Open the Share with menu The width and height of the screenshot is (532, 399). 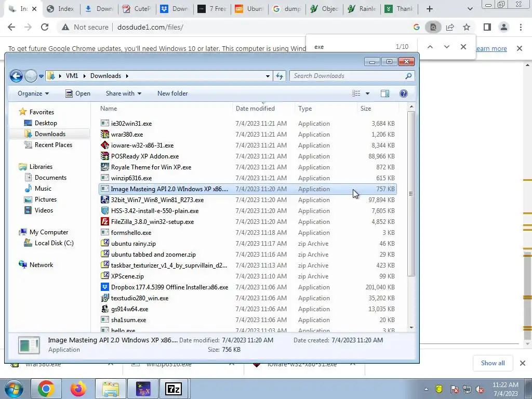point(124,94)
